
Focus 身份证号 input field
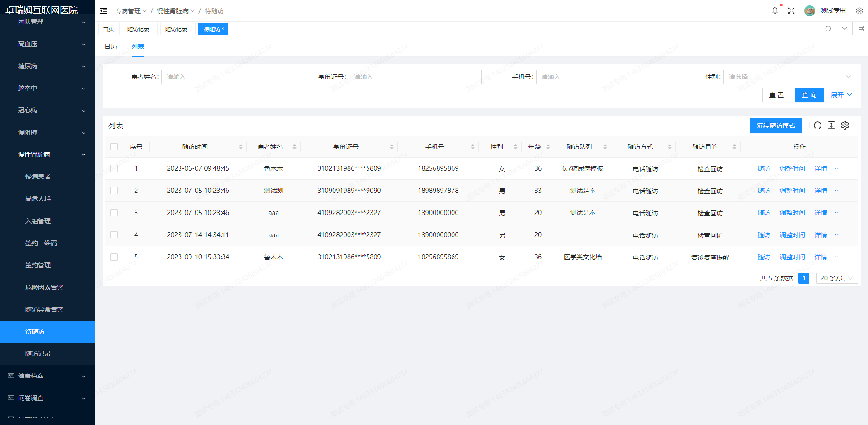click(x=415, y=77)
